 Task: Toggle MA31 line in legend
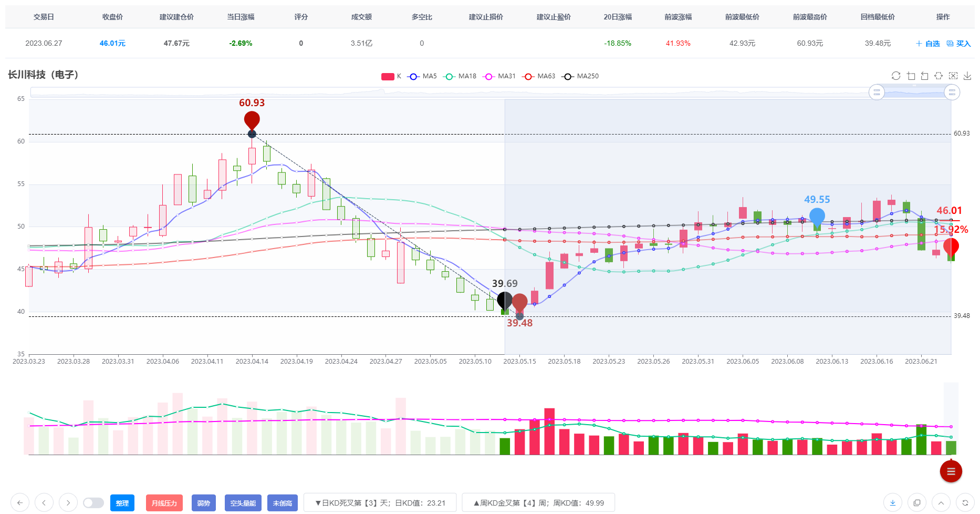(x=499, y=76)
